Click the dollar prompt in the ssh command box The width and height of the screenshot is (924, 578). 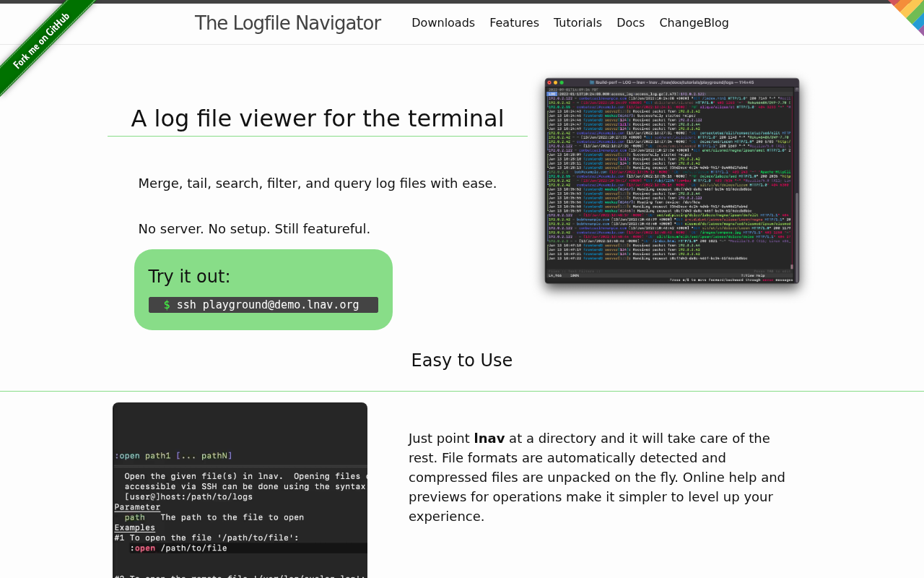pyautogui.click(x=167, y=304)
